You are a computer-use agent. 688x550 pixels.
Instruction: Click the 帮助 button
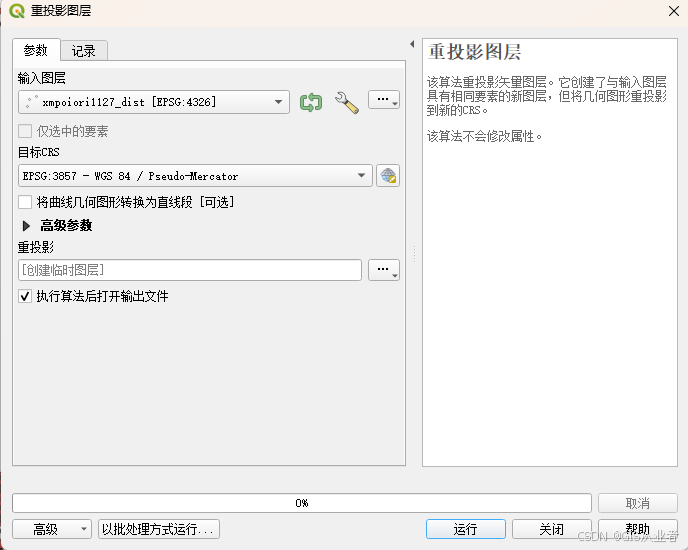click(638, 529)
